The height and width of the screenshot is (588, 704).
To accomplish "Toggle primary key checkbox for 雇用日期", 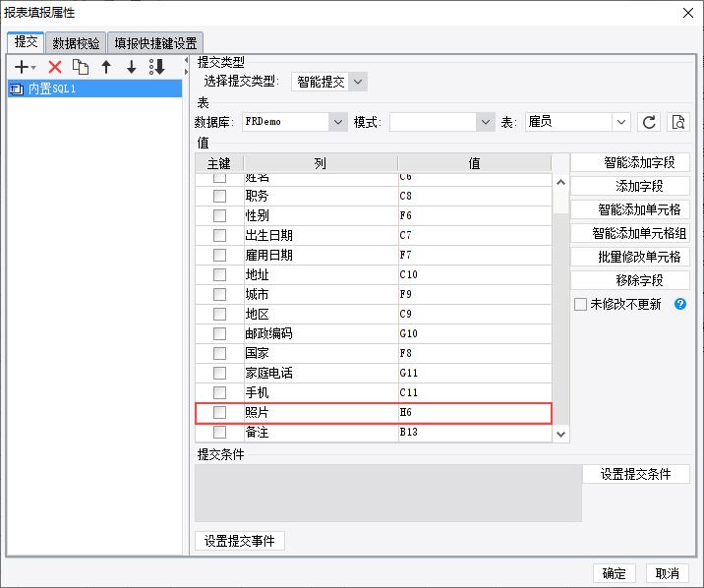I will 219,255.
